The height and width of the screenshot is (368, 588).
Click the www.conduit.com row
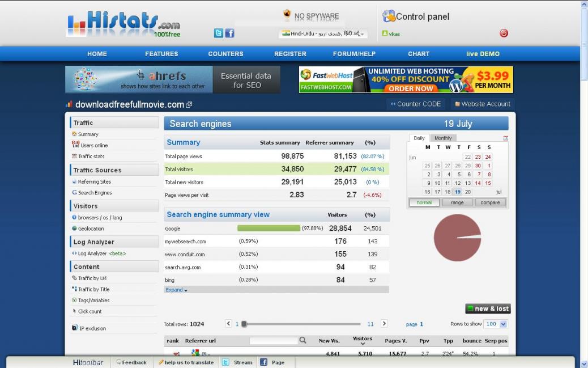pos(276,254)
